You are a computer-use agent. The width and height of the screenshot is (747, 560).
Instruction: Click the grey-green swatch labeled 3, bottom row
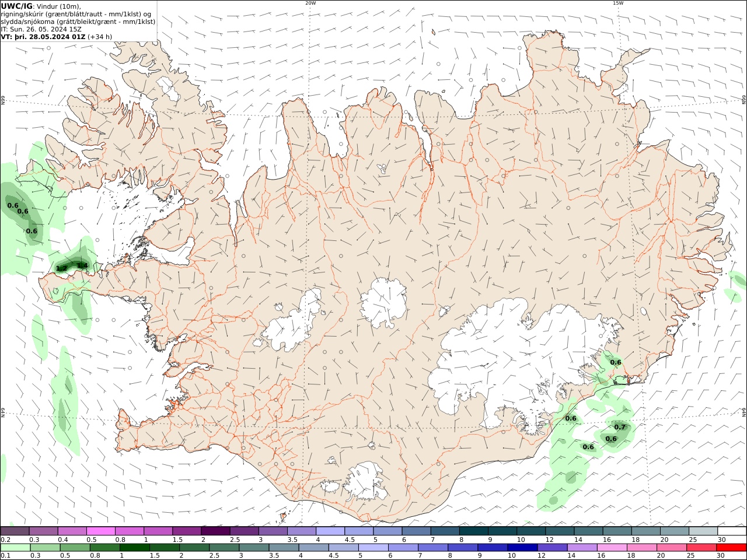pos(254,548)
